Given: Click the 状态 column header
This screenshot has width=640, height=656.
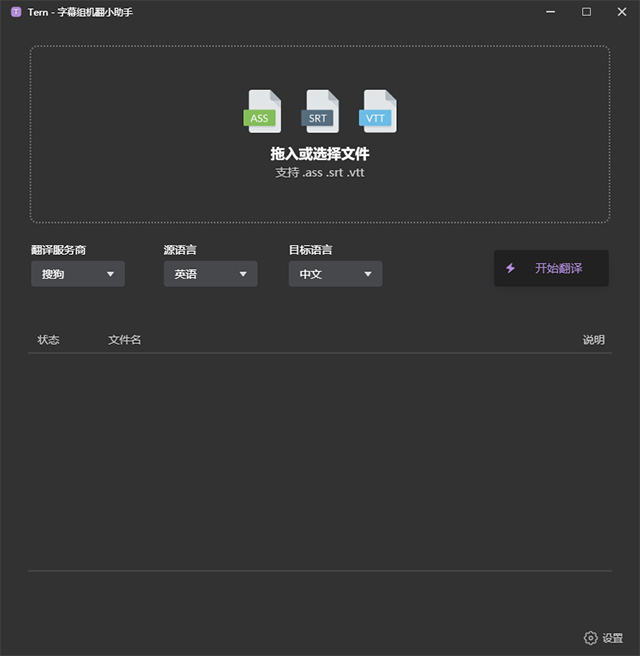Looking at the screenshot, I should pos(49,340).
